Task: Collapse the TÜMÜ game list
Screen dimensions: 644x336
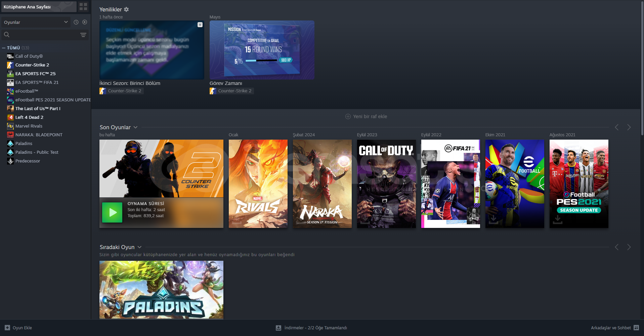Action: pyautogui.click(x=4, y=48)
